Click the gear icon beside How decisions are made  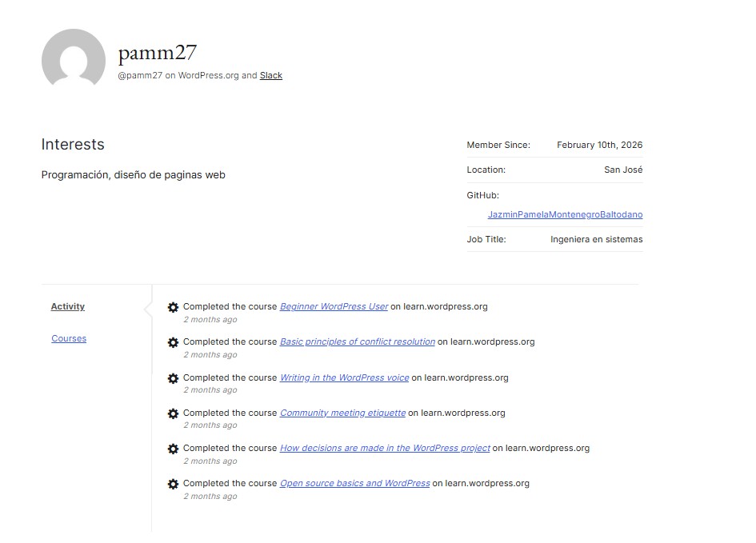(173, 449)
